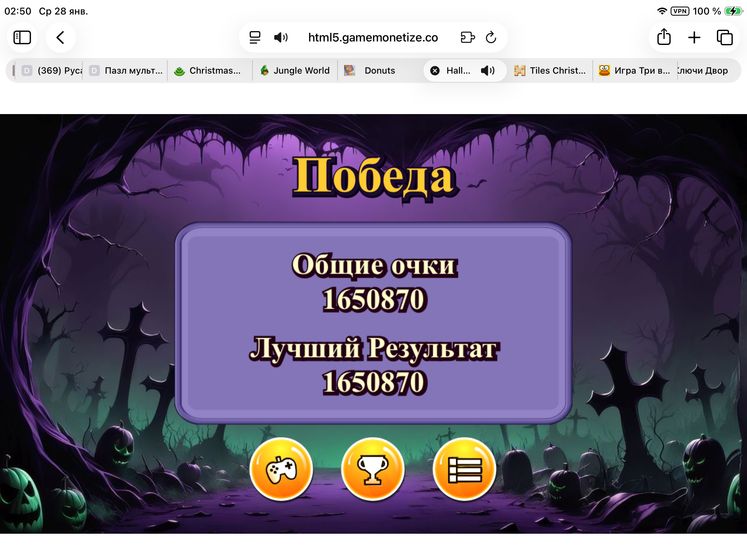747x560 pixels.
Task: Open the trophy leaderboard button
Action: [373, 469]
